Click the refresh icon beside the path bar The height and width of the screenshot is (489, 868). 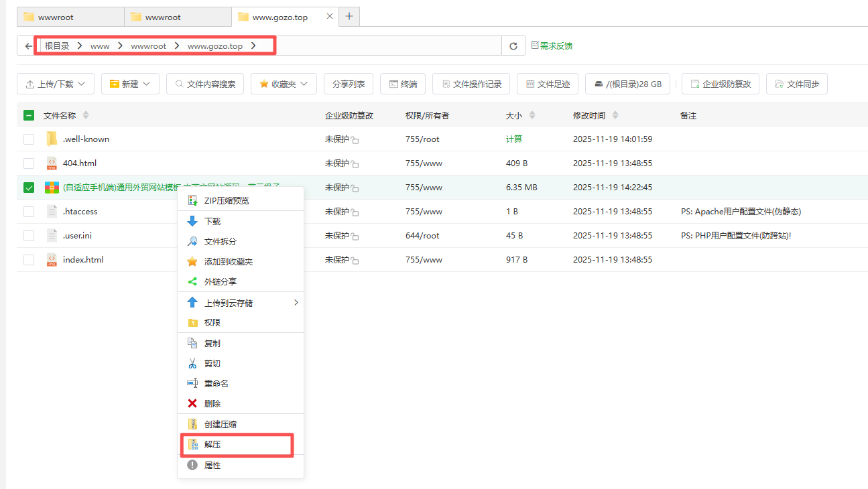coord(513,46)
